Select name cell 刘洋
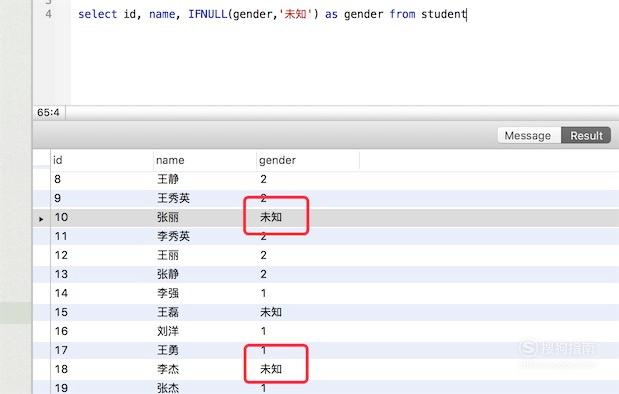This screenshot has width=619, height=394. click(x=168, y=331)
